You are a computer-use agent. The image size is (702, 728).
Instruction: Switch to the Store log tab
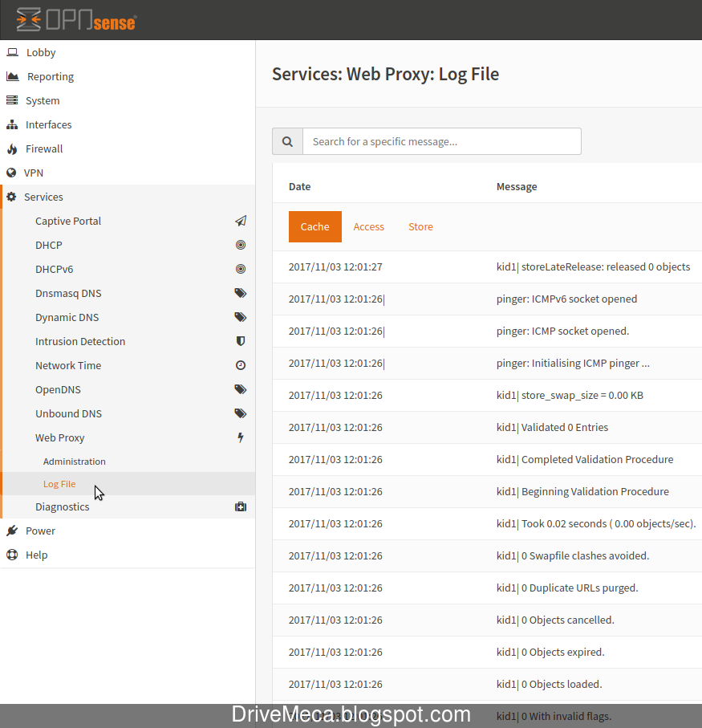click(420, 226)
